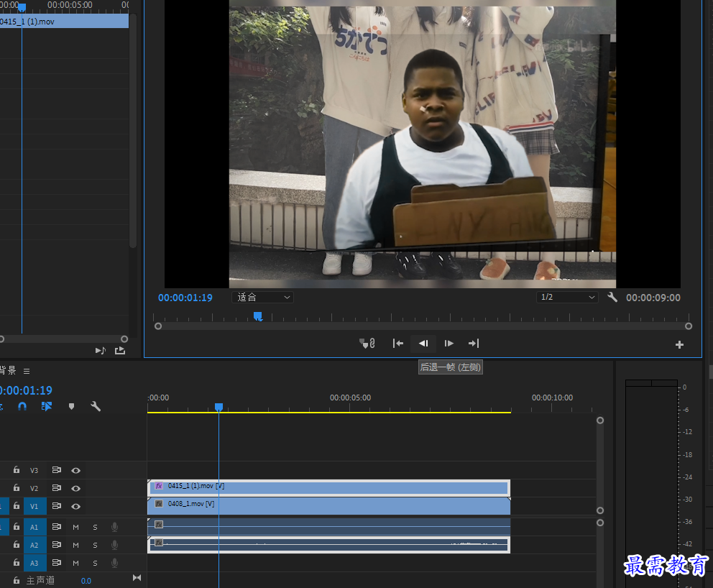Hide track V2 output eye

pyautogui.click(x=76, y=488)
